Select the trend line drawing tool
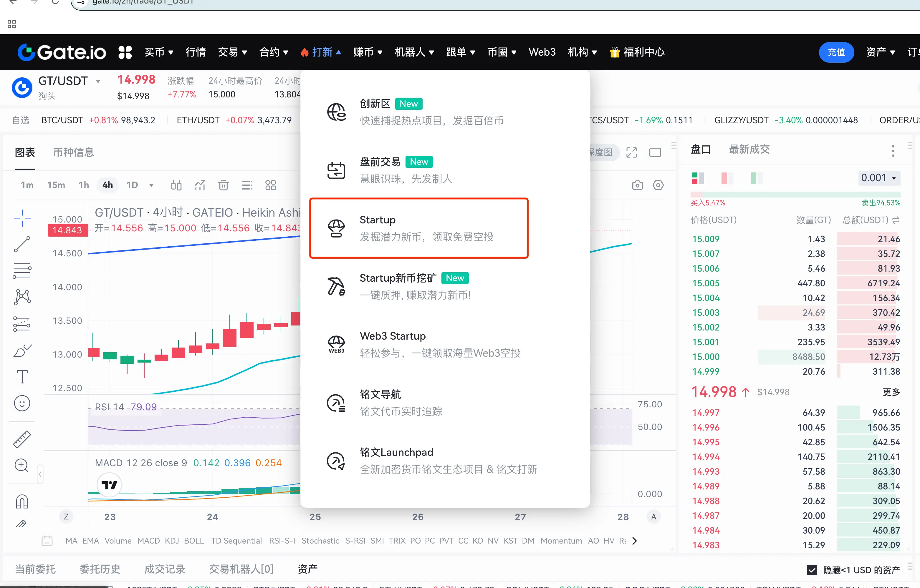Screen dimensions: 920x588 click(22, 244)
